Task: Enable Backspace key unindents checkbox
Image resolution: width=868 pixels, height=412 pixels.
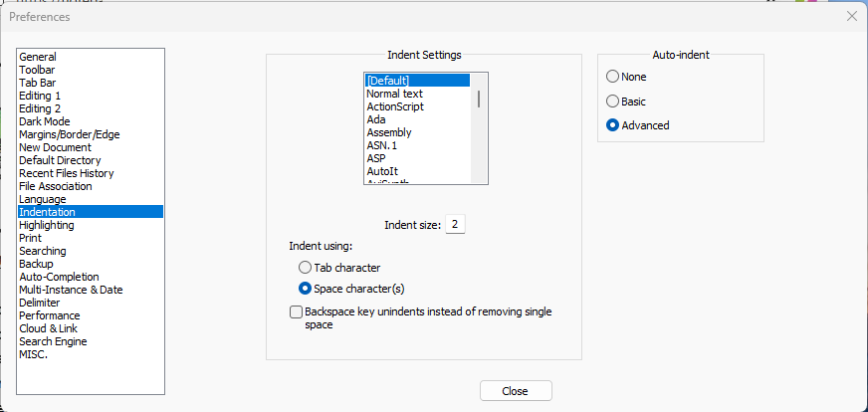Action: [296, 312]
